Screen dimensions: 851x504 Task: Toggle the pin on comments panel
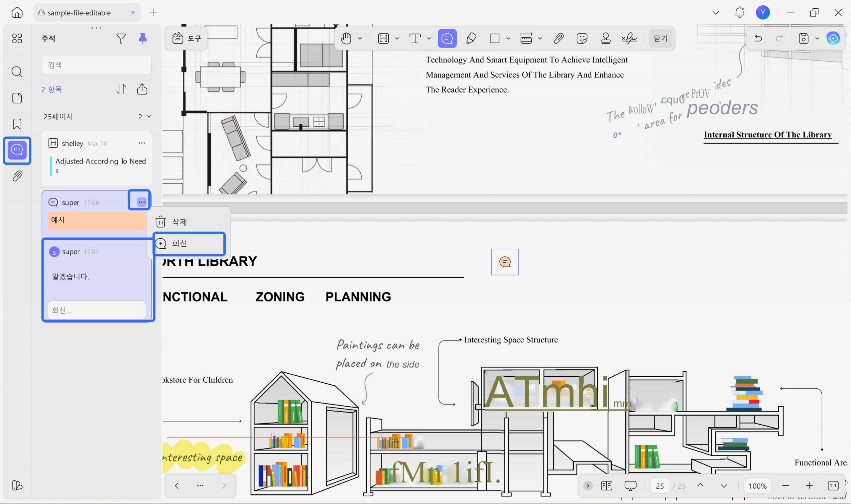[143, 38]
